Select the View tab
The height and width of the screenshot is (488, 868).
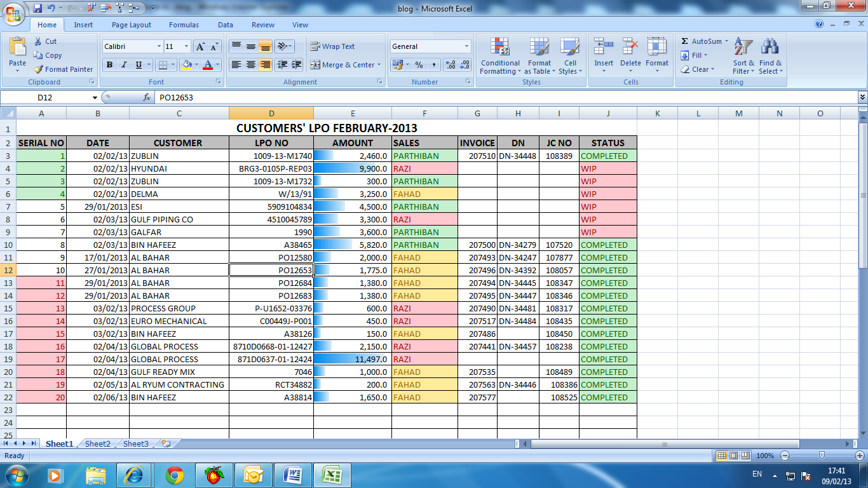pyautogui.click(x=300, y=25)
